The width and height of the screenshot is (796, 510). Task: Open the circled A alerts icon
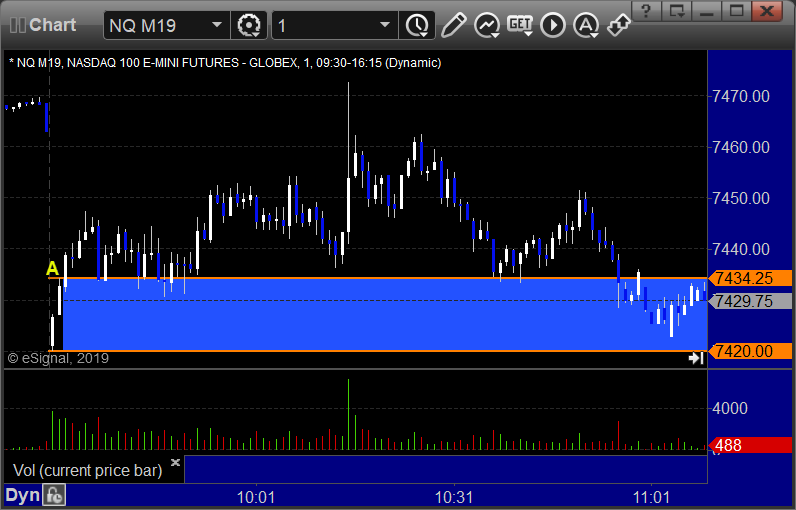586,25
